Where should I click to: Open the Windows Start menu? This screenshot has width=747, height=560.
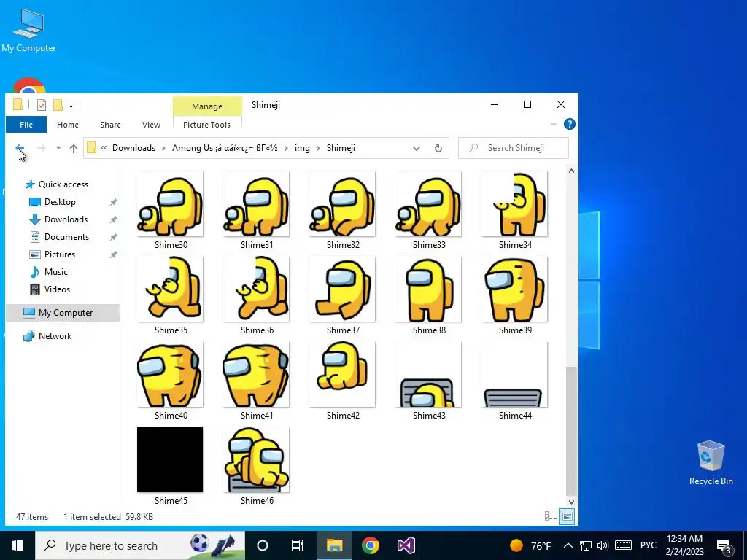[18, 545]
